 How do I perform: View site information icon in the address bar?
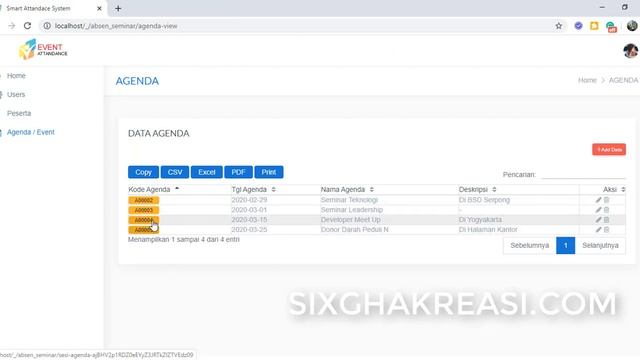pos(47,26)
